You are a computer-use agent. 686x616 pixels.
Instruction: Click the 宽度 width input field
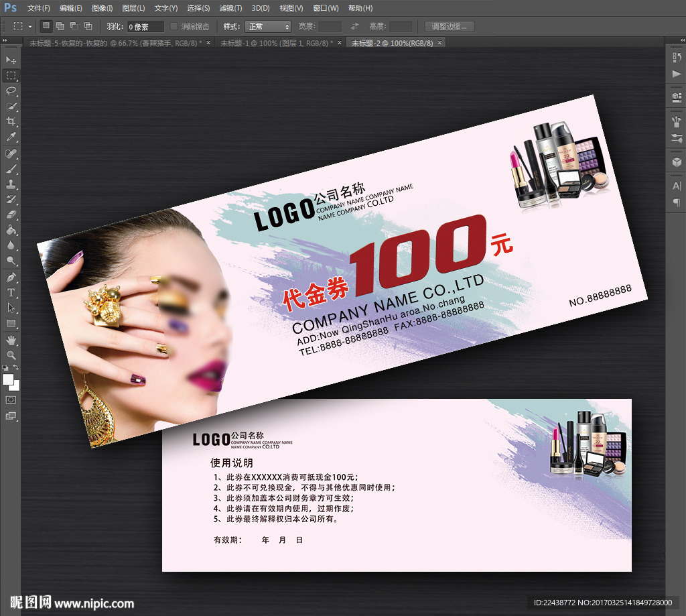[x=330, y=27]
